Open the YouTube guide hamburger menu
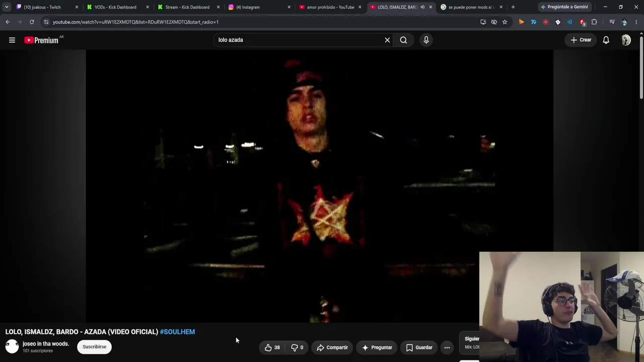The image size is (644, 362). pos(12,40)
